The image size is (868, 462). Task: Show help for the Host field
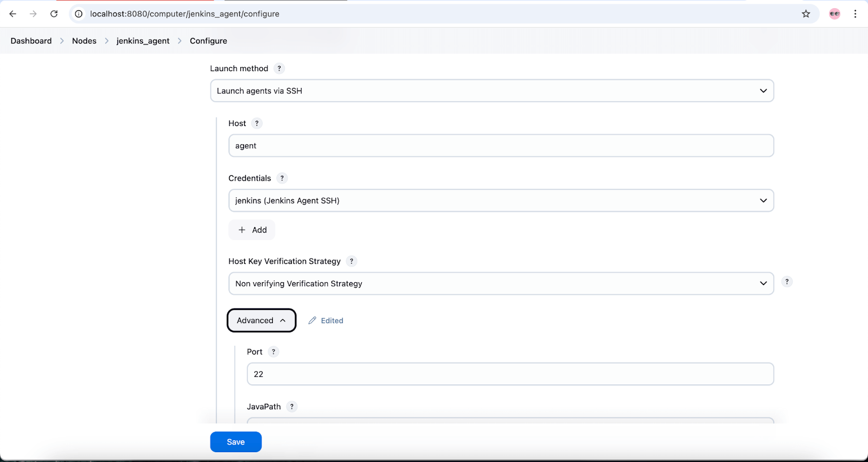pos(257,123)
